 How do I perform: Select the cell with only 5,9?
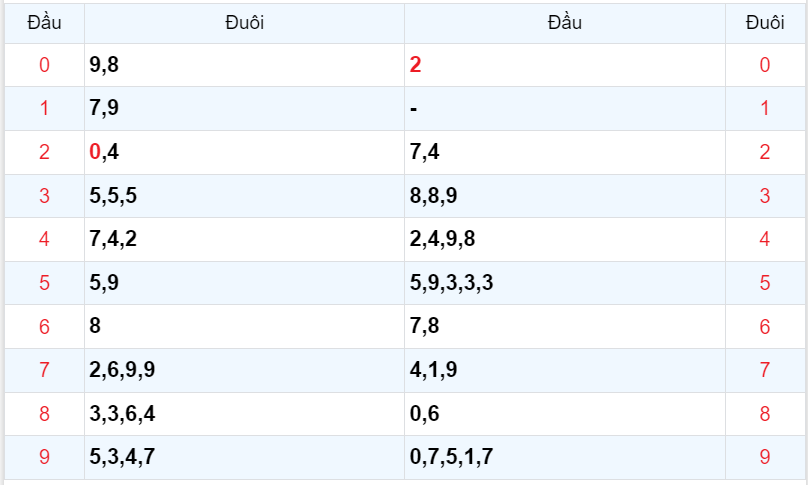point(104,283)
